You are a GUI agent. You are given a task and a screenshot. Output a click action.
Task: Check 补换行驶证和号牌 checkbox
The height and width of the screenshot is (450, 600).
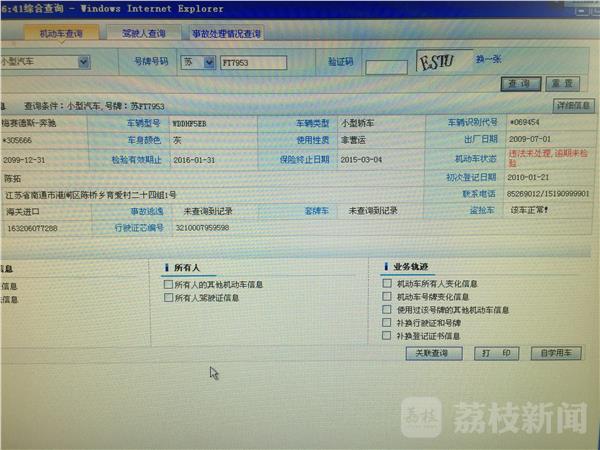tap(388, 324)
